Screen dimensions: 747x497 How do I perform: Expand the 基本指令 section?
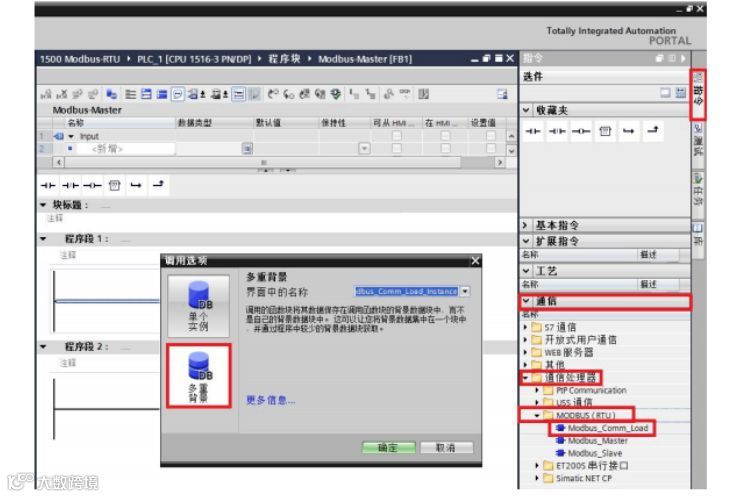[x=526, y=225]
